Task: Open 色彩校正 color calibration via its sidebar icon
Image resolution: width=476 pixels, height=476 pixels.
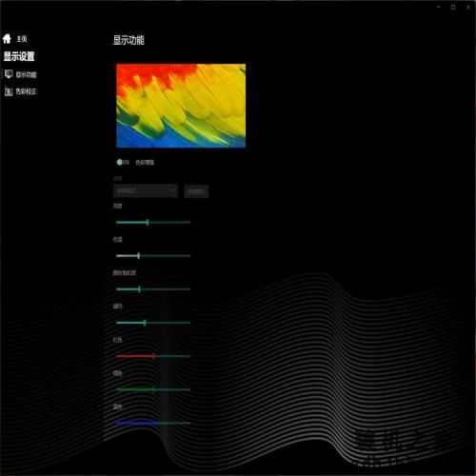Action: (x=9, y=91)
